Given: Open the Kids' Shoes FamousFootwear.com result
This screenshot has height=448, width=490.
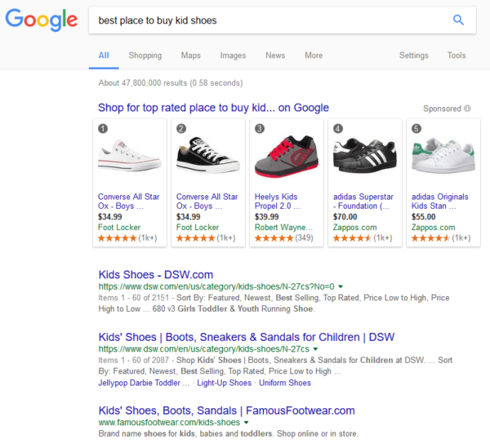Looking at the screenshot, I should tap(226, 410).
